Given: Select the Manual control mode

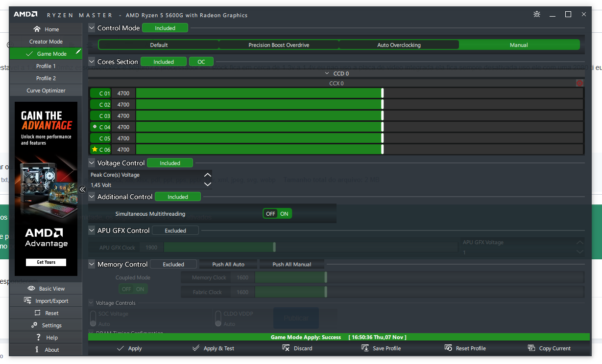Looking at the screenshot, I should coord(519,45).
